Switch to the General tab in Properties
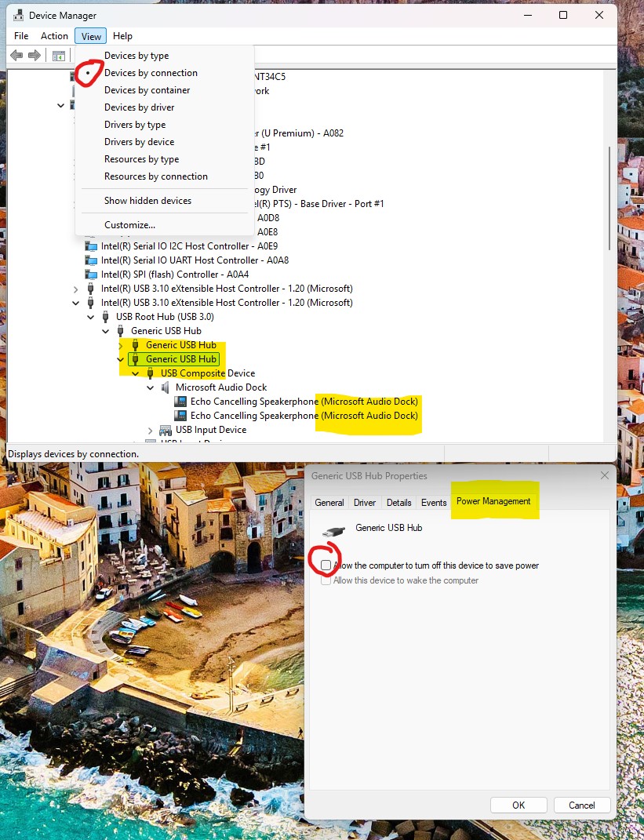Viewport: 644px width, 840px height. 329,503
